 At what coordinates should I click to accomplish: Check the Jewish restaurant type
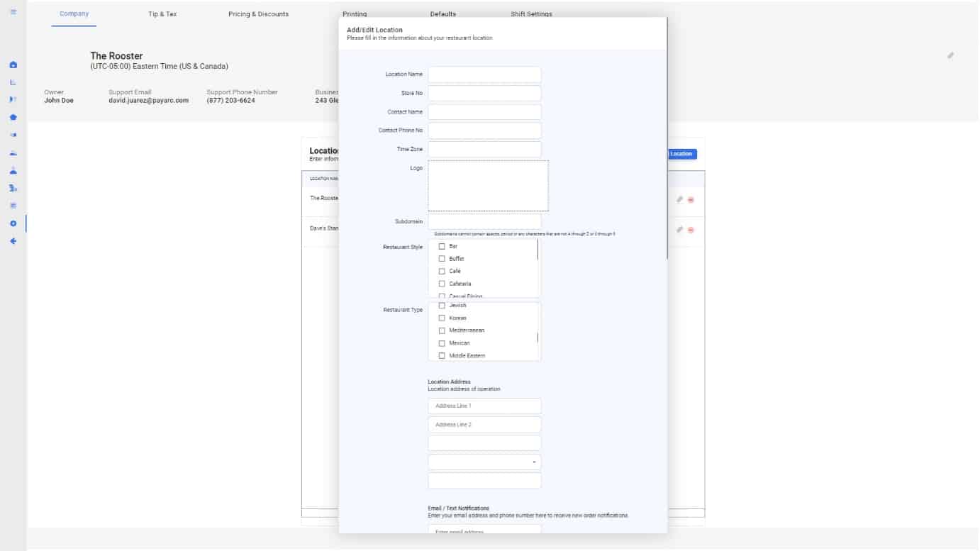pyautogui.click(x=442, y=306)
